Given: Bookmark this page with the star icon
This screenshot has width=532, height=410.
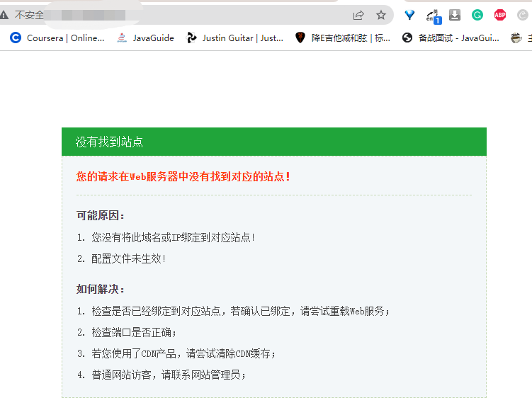Looking at the screenshot, I should click(381, 15).
